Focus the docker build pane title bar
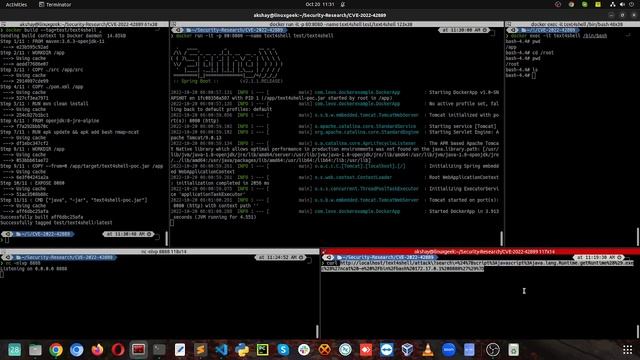Image resolution: width=640 pixels, height=360 pixels. coord(84,24)
